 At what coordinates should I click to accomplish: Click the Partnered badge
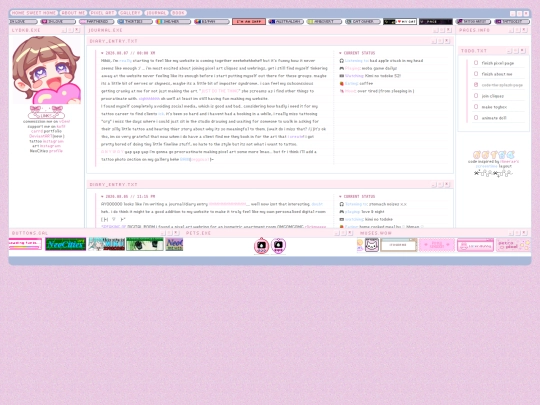96,21
